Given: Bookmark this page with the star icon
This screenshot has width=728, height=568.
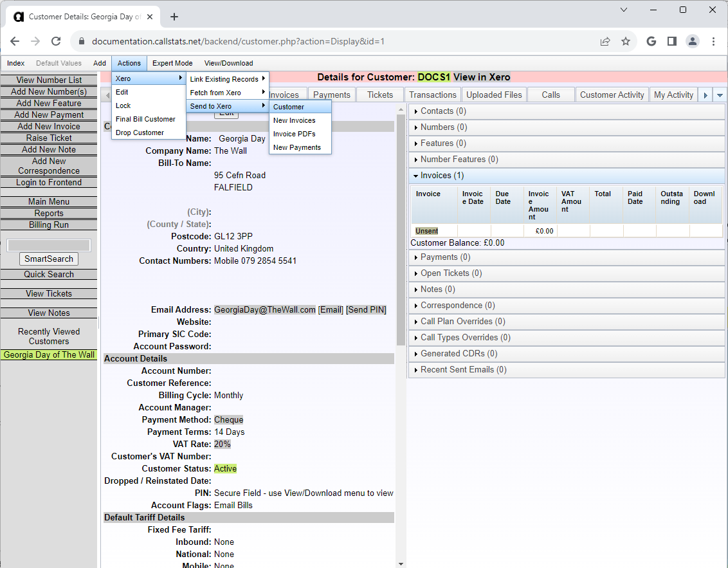Looking at the screenshot, I should click(625, 41).
